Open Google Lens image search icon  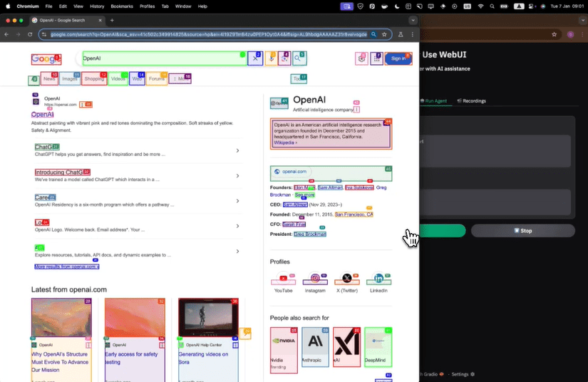click(284, 58)
